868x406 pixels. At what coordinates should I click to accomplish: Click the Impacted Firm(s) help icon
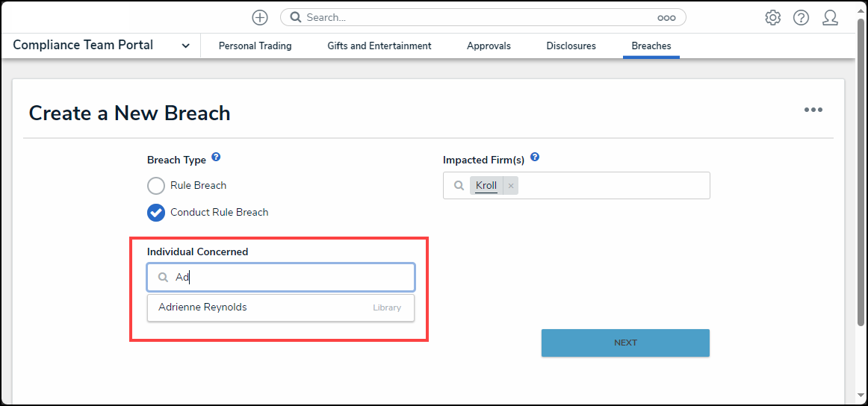point(535,157)
